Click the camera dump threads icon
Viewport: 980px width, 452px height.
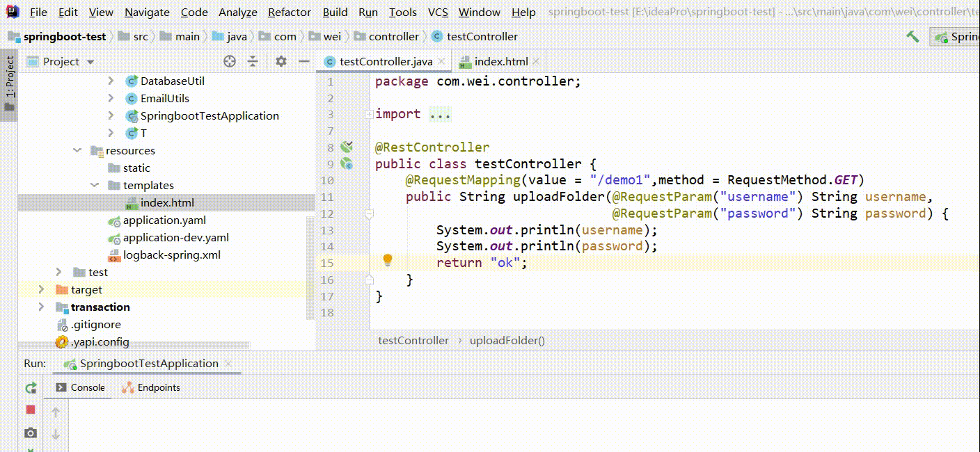tap(31, 433)
